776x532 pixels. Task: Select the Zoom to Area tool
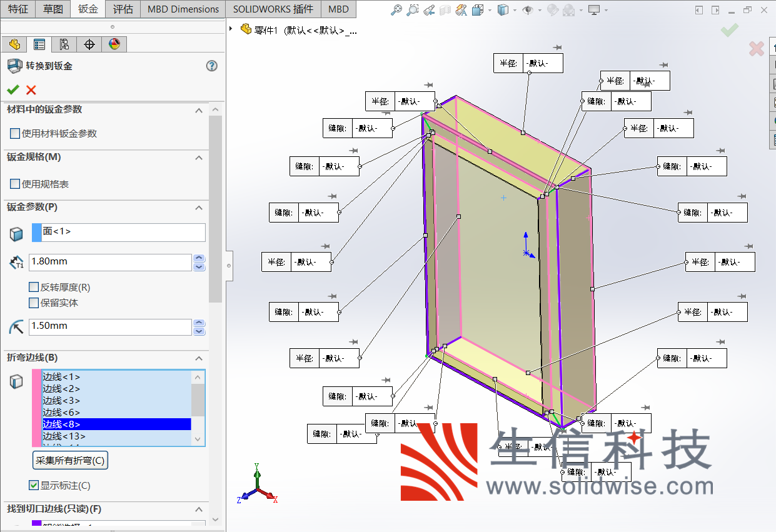[x=413, y=10]
